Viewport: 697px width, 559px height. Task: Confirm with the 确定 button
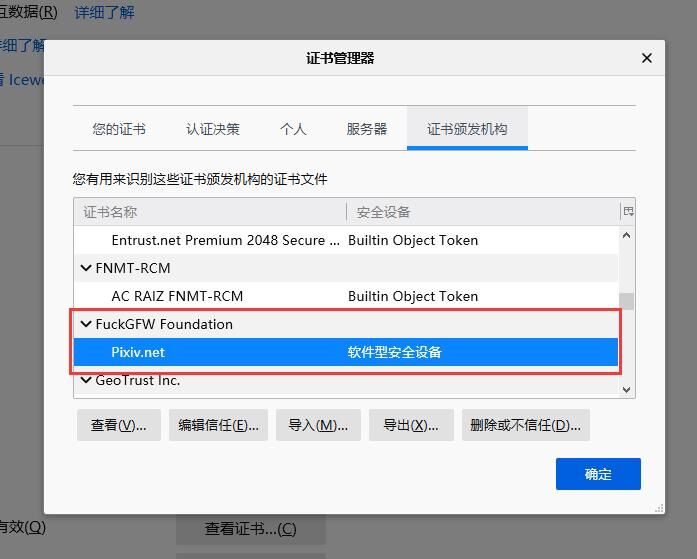(x=598, y=474)
